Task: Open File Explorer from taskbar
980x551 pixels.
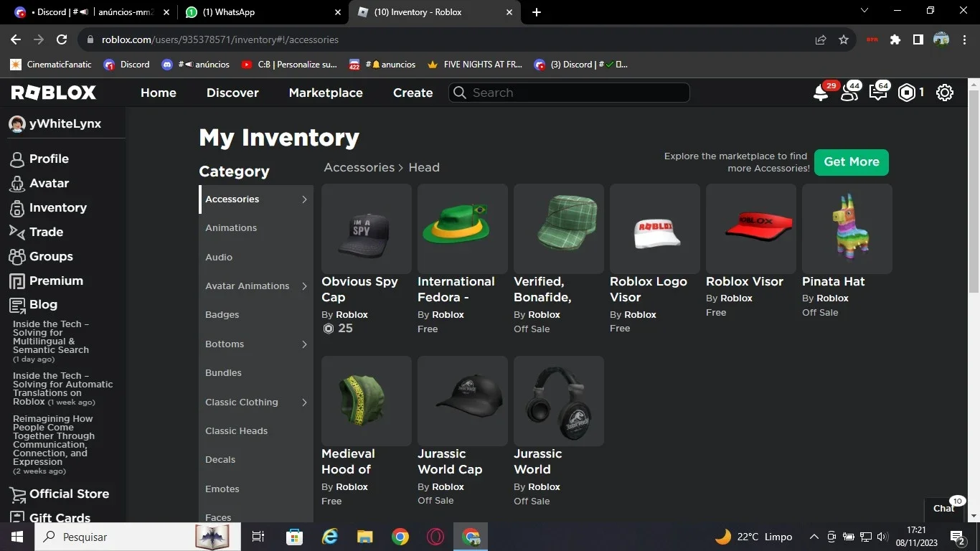Action: [x=365, y=537]
